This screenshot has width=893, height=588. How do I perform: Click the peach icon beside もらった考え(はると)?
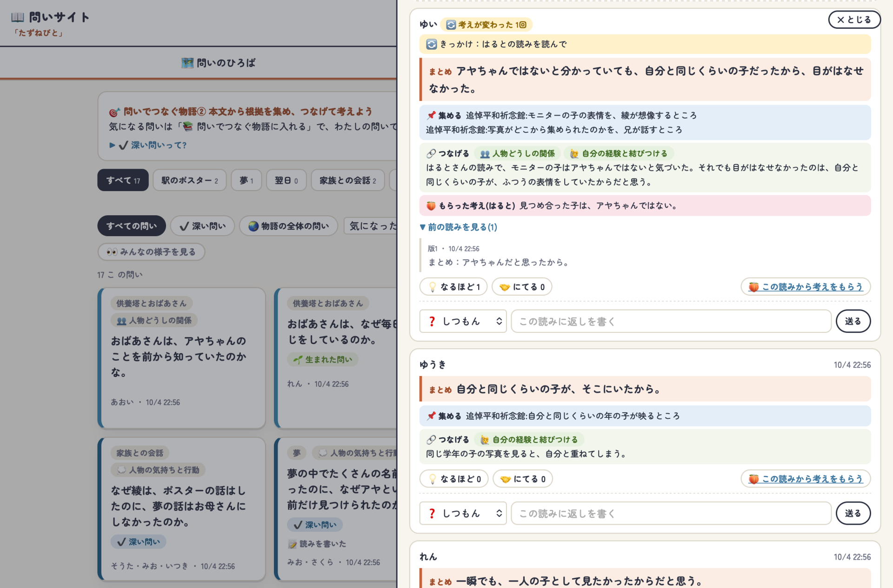431,205
